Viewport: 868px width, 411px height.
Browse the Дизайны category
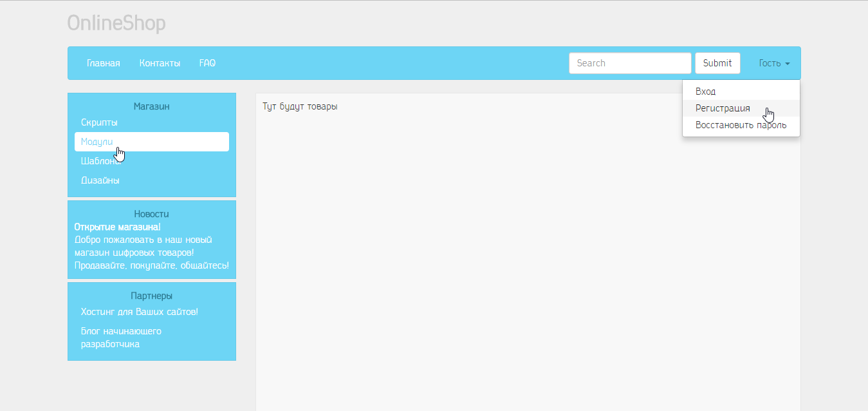(x=100, y=180)
